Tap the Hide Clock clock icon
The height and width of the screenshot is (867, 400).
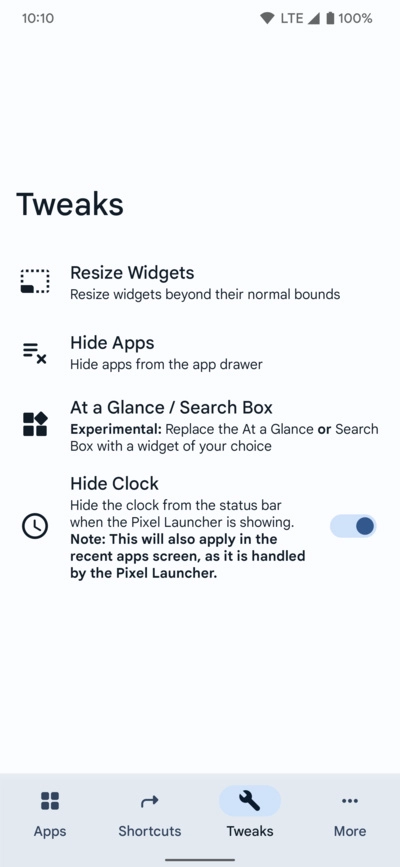click(35, 526)
